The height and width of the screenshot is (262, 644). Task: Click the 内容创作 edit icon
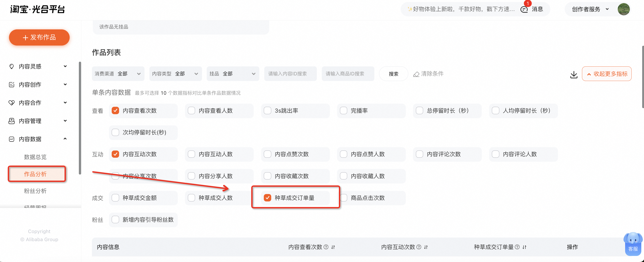[11, 85]
